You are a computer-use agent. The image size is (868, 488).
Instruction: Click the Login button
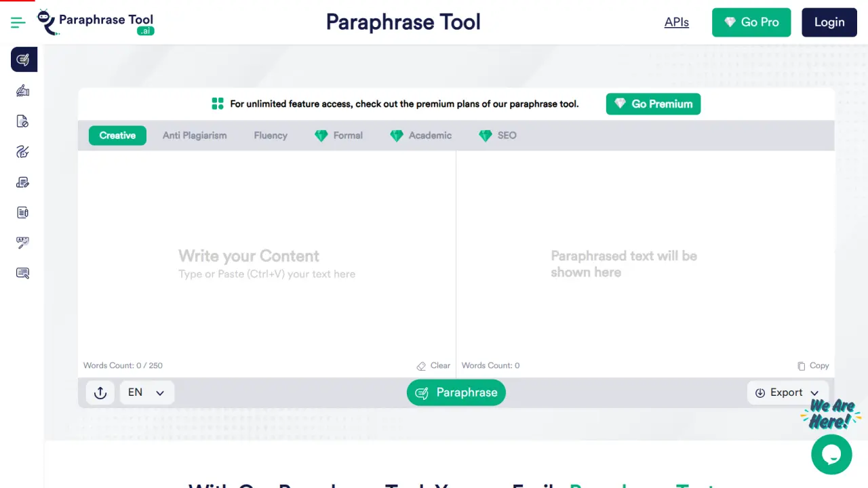(x=829, y=22)
